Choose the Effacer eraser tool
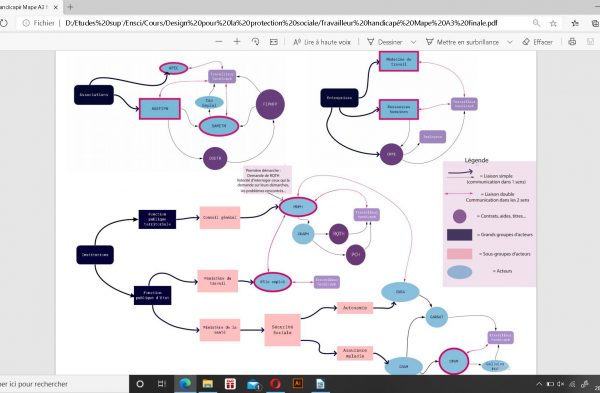 pos(537,42)
